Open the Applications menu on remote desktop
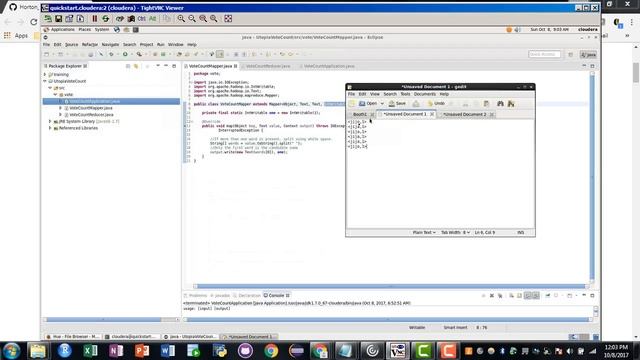The image size is (640, 360). 62,29
